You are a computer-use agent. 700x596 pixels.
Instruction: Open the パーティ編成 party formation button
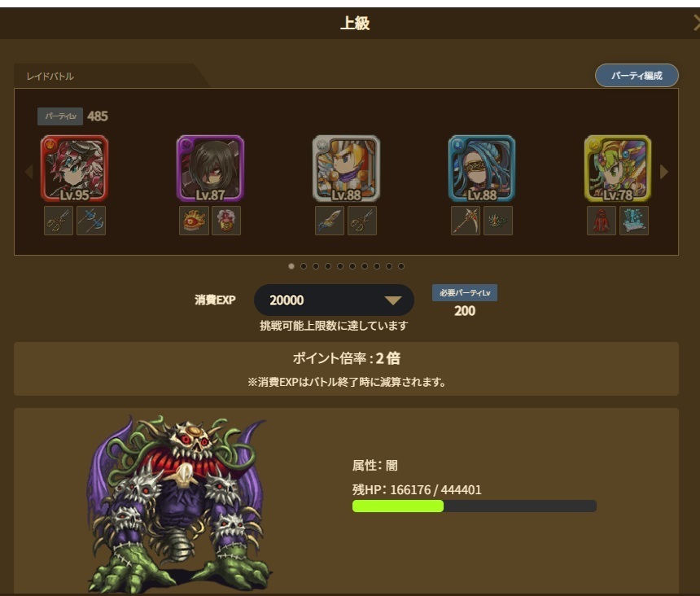637,76
